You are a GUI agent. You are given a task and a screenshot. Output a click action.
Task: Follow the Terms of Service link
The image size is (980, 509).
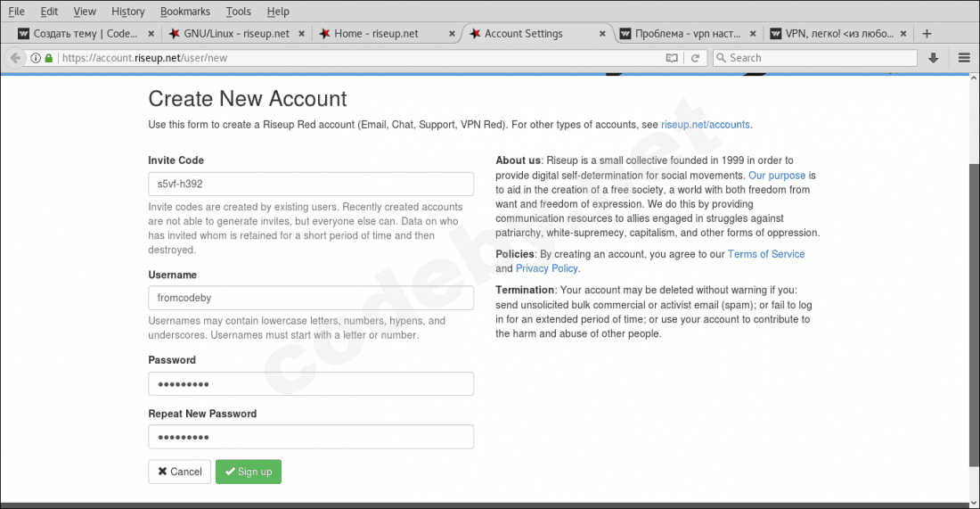(x=765, y=254)
